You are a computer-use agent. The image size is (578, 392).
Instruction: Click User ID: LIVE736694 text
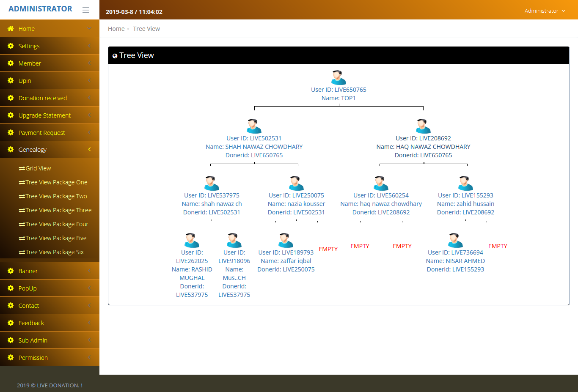[x=455, y=252]
